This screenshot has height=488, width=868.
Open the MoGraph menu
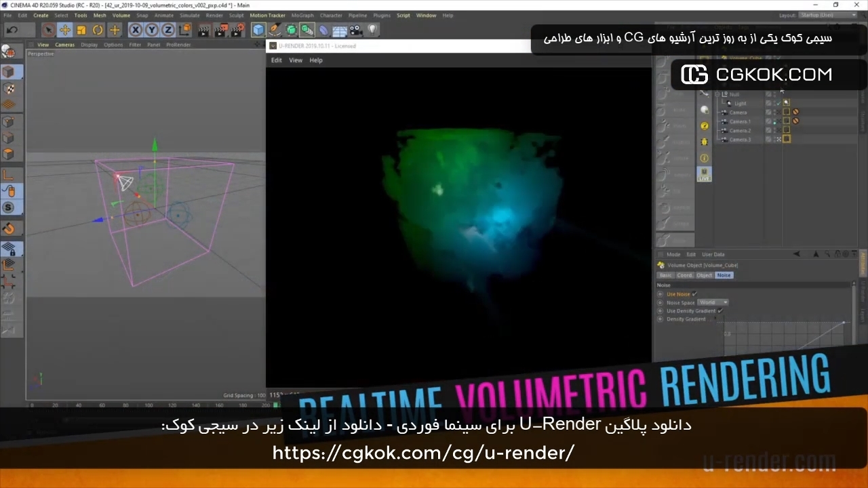coord(302,15)
